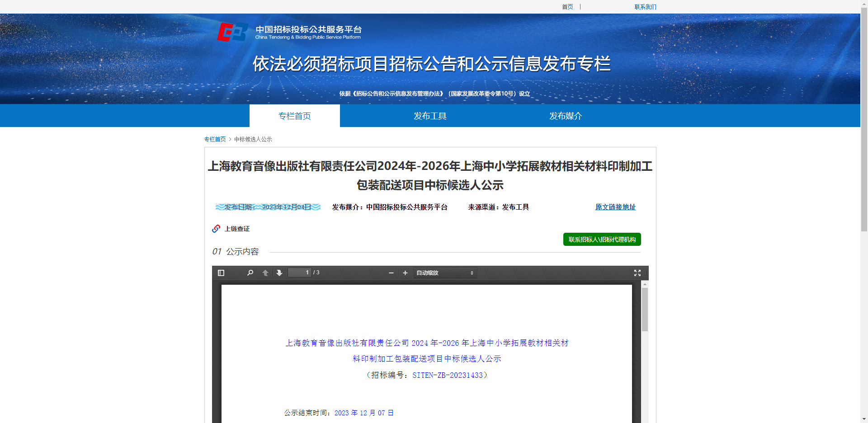Click the PDF document title text

pyautogui.click(x=427, y=351)
